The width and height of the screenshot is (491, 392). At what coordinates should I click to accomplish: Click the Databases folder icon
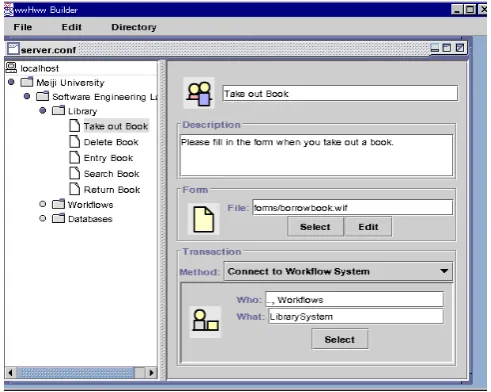coord(58,219)
